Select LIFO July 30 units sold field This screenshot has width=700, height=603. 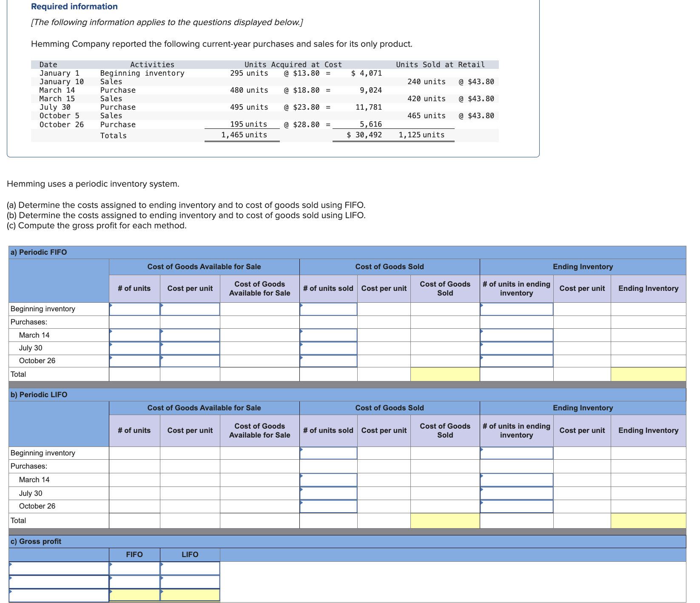[328, 493]
